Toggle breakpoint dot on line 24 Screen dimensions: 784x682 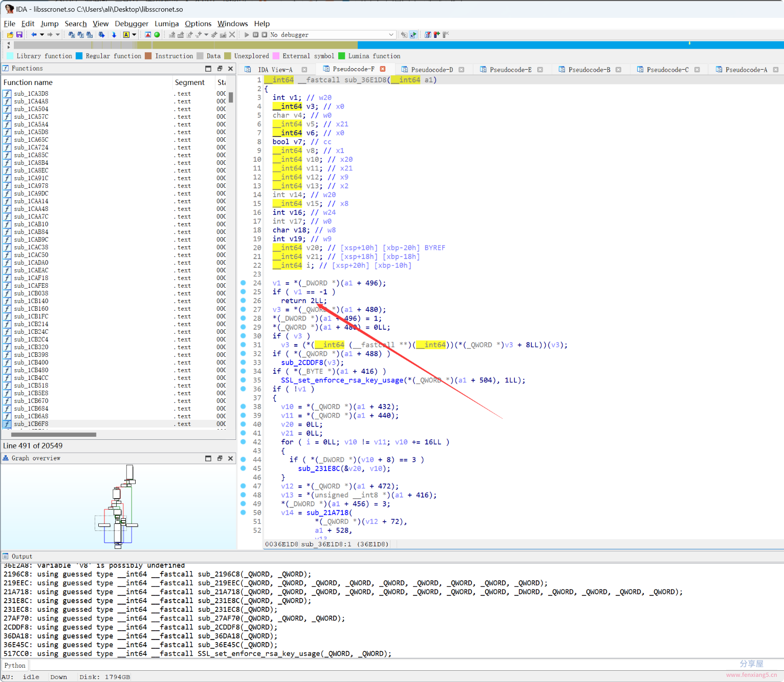pos(243,283)
